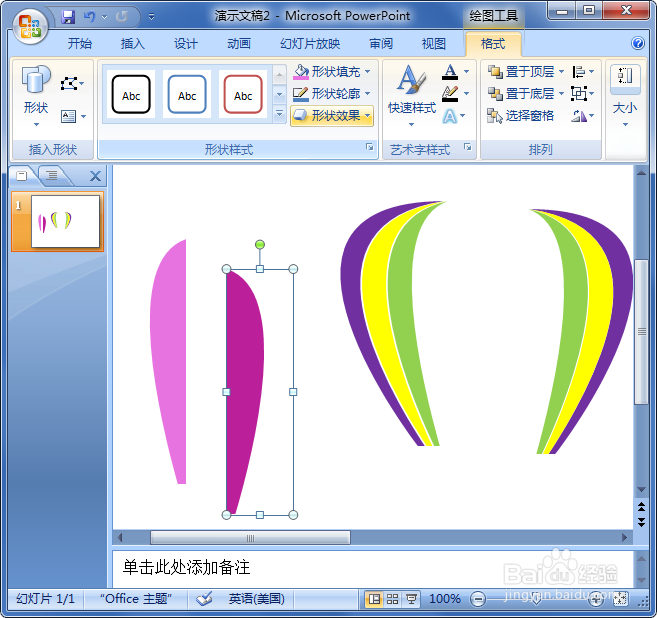The height and width of the screenshot is (618, 657).
Task: Undo the last action
Action: point(89,17)
